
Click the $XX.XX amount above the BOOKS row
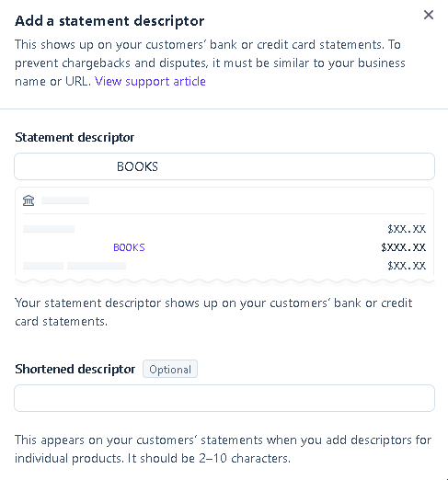[x=407, y=229]
